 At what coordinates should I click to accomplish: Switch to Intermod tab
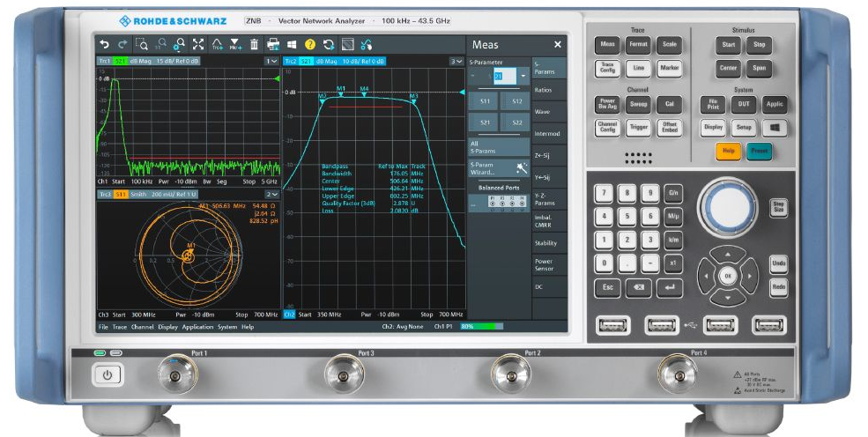tap(549, 134)
